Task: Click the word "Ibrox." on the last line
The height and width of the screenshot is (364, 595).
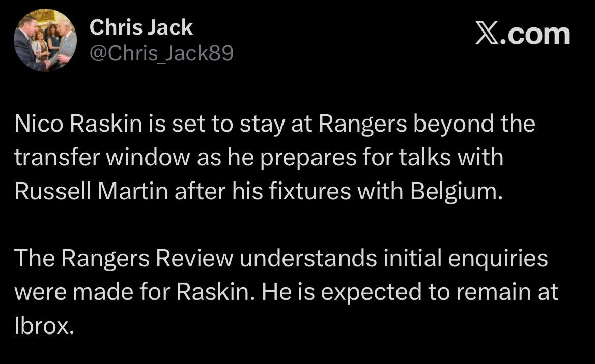Action: click(x=44, y=326)
